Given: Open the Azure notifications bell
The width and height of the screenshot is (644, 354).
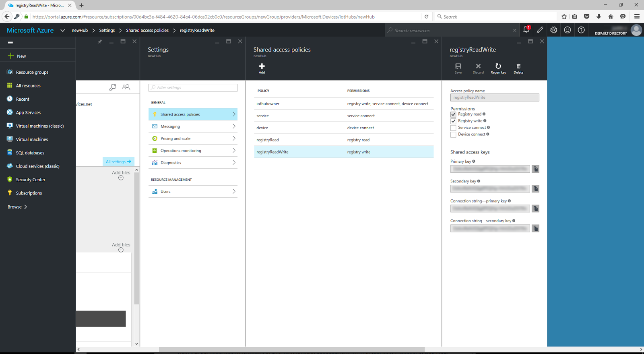Looking at the screenshot, I should point(526,30).
